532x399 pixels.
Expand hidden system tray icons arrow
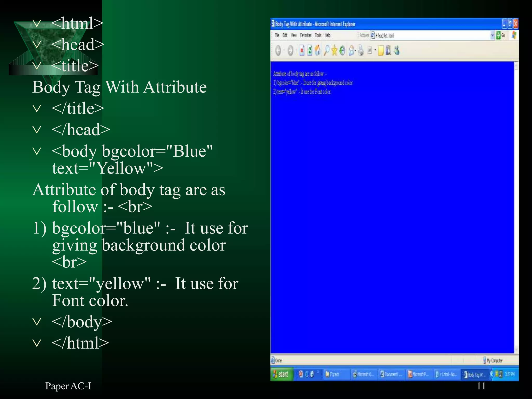click(492, 374)
